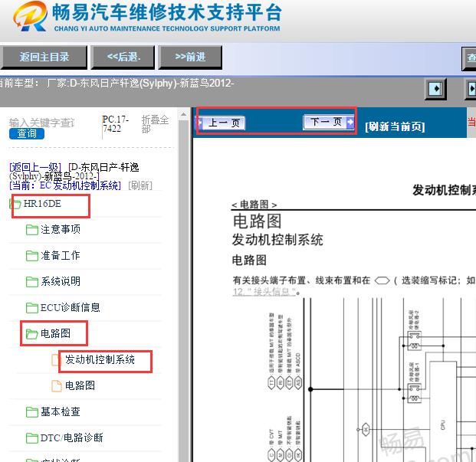This screenshot has width=476, height=462.
Task: Click the ECU诊断信息 folder icon
Action: coord(32,308)
